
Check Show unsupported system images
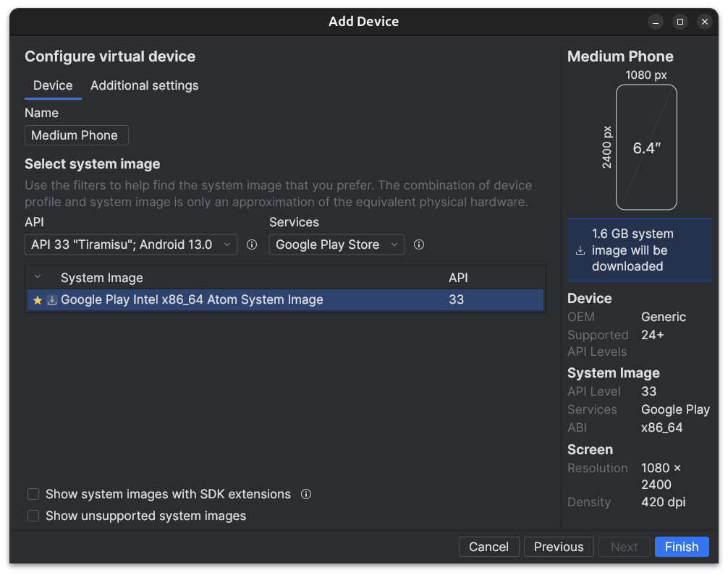[33, 516]
